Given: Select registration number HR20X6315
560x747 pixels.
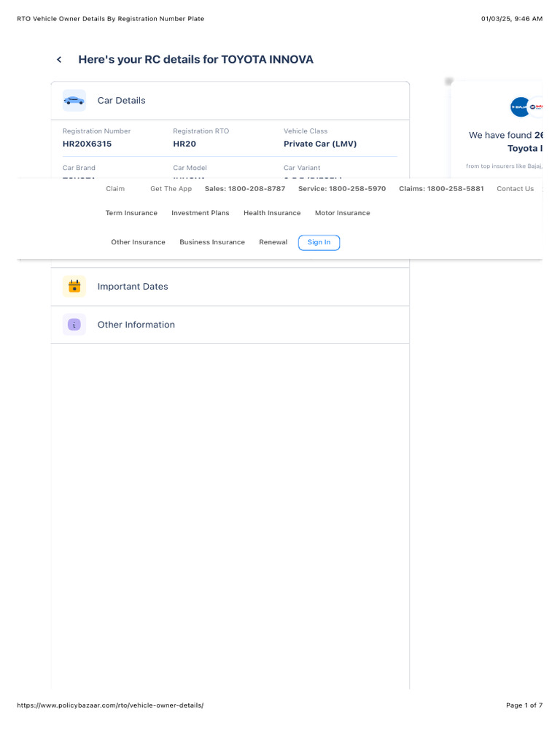Looking at the screenshot, I should pos(87,144).
